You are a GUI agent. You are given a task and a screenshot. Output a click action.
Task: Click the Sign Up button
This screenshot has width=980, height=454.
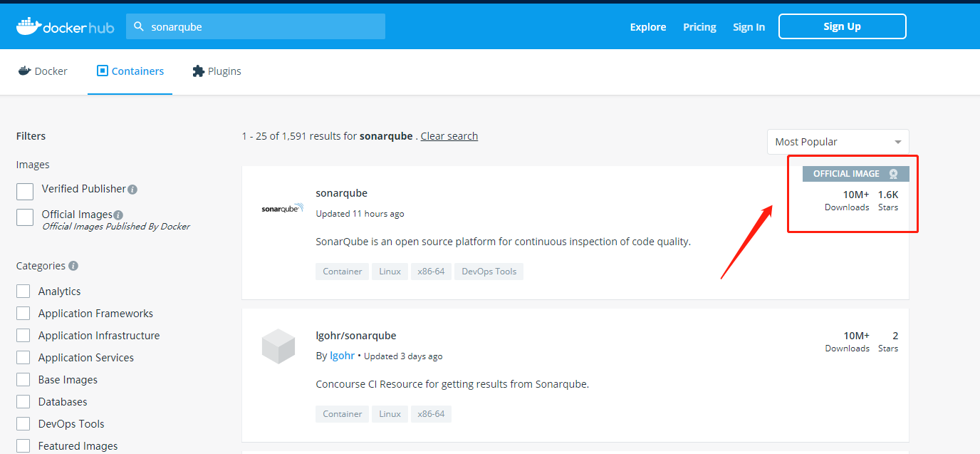click(843, 26)
